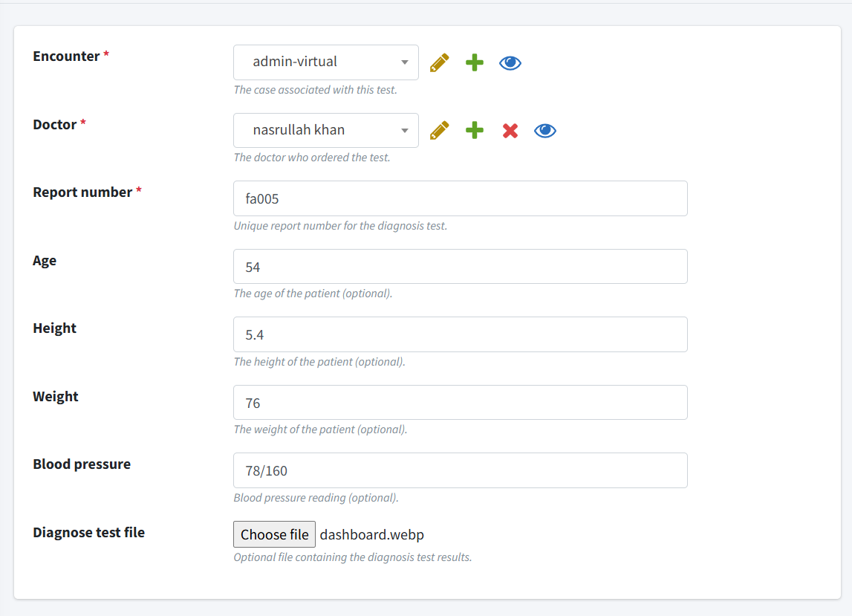
Task: View Doctor details using the eye icon
Action: point(544,130)
